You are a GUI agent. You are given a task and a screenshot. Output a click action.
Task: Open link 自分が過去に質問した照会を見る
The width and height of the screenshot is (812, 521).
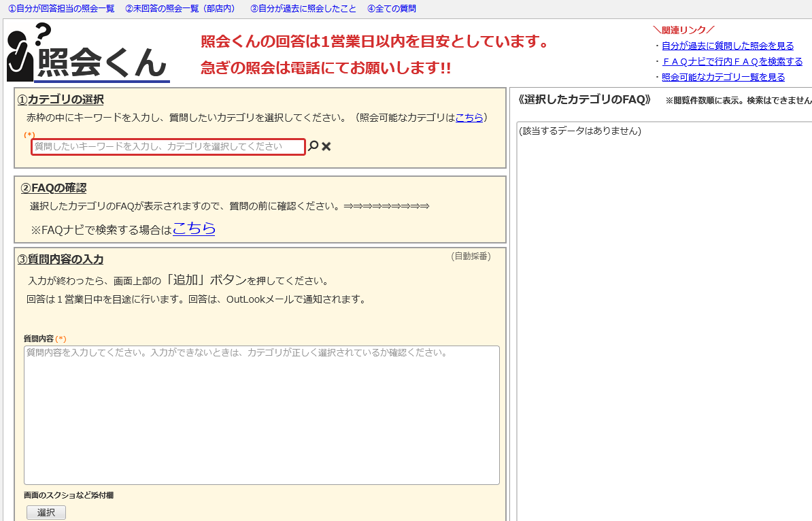click(x=728, y=46)
